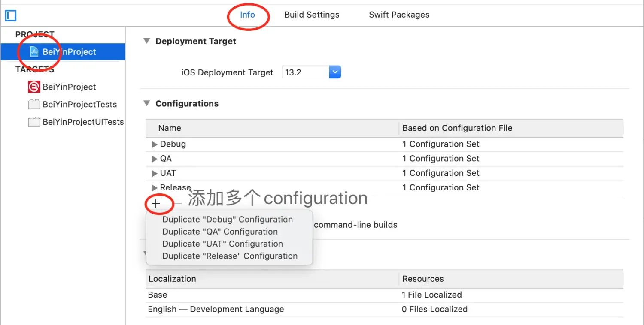Switch to the Build Settings tab
Viewport: 644px width, 325px height.
[312, 15]
